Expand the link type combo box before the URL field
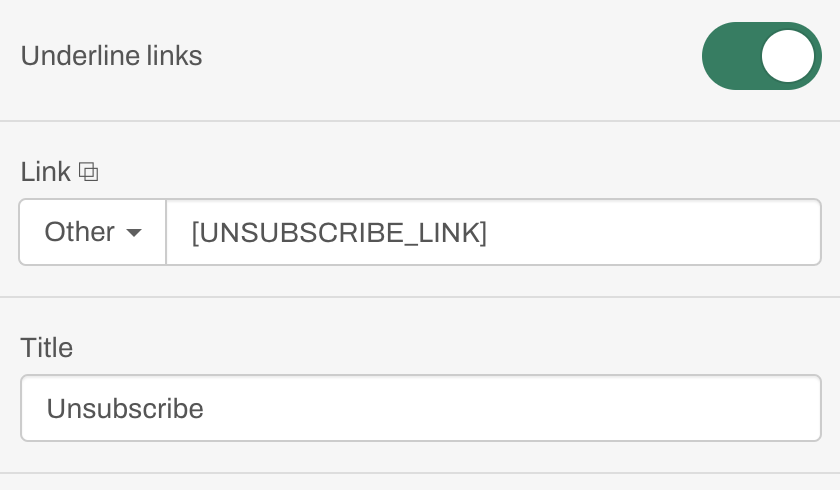Viewport: 840px width, 490px height. pyautogui.click(x=93, y=232)
